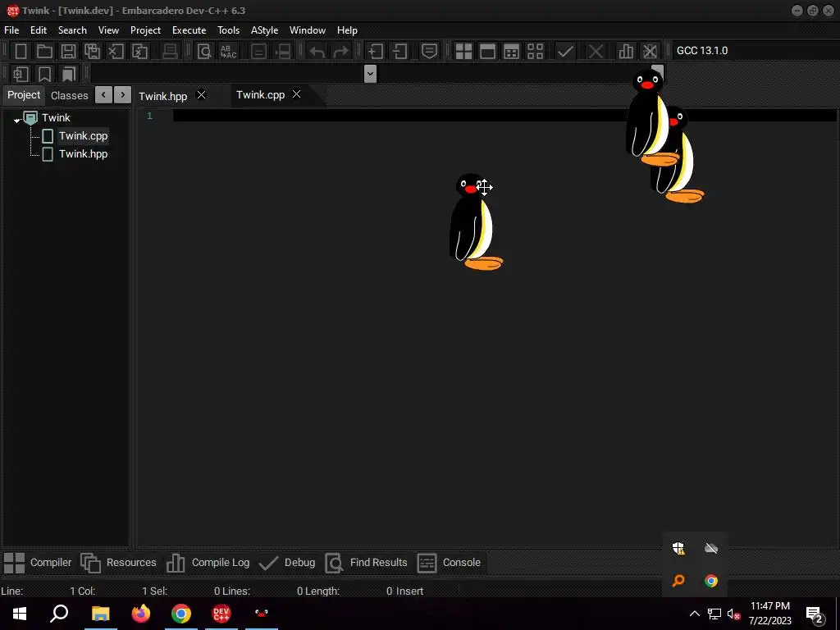This screenshot has width=840, height=630.
Task: Click line 1 in the code editor
Action: coord(504,116)
